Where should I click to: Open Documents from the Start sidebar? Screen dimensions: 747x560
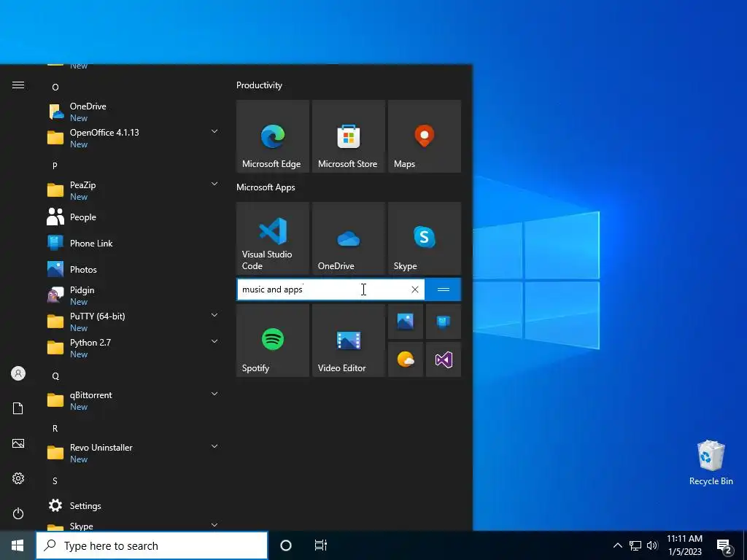point(18,408)
